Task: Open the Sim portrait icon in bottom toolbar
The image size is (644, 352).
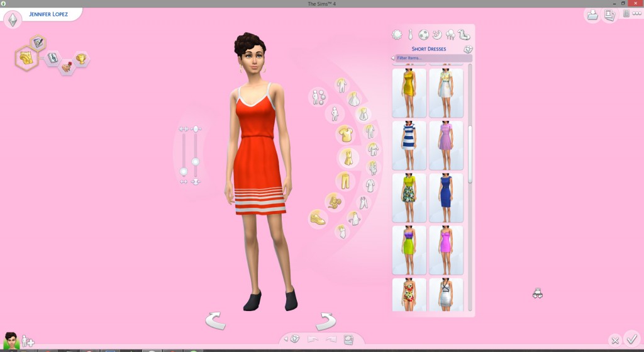Action: coord(348,339)
